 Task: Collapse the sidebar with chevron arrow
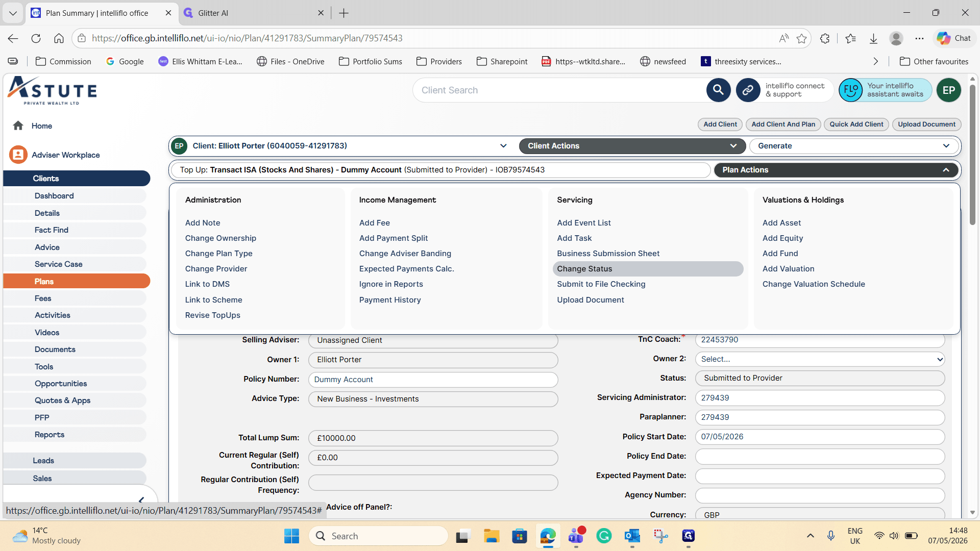[141, 500]
